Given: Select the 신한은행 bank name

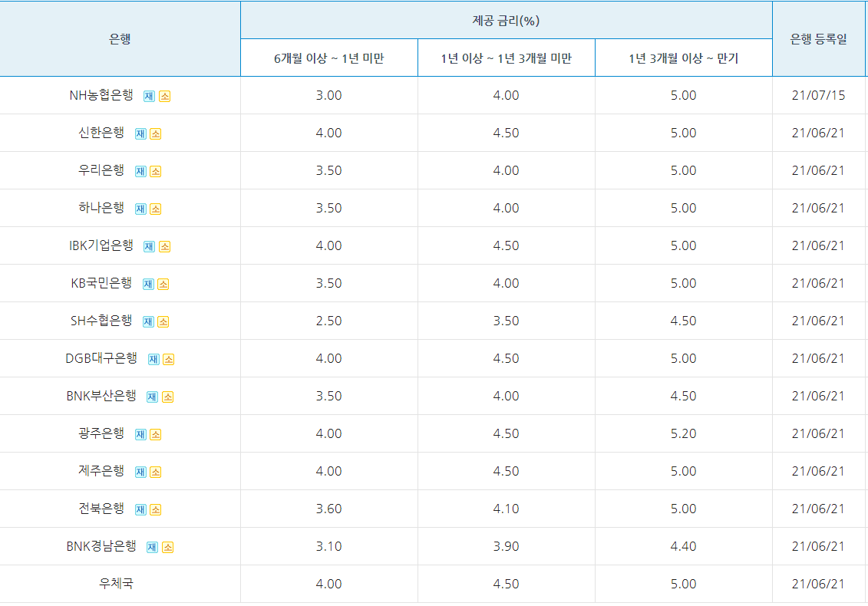Looking at the screenshot, I should pos(101,133).
